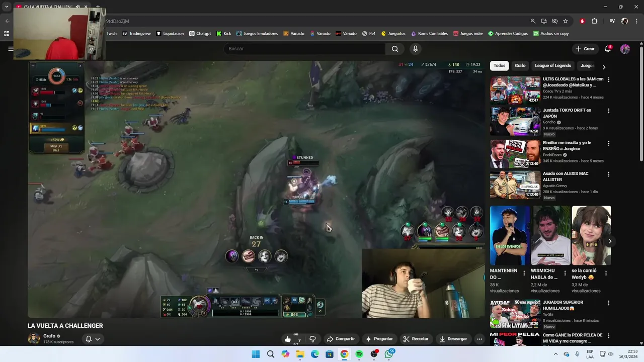Open options for Juntada TOKYO DRIFT video
This screenshot has width=644, height=362.
click(x=609, y=111)
